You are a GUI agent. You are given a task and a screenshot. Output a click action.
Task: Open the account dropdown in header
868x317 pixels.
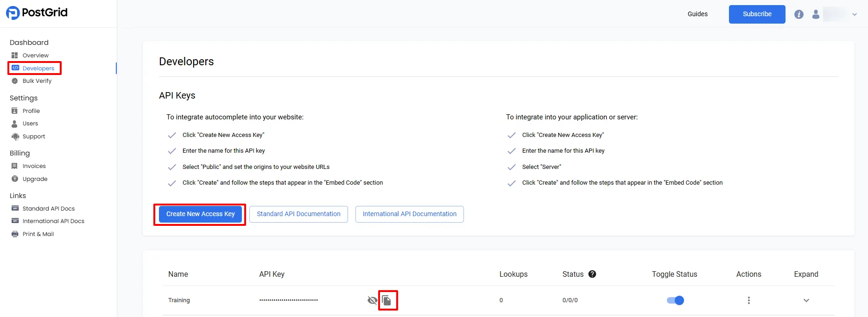click(x=855, y=14)
